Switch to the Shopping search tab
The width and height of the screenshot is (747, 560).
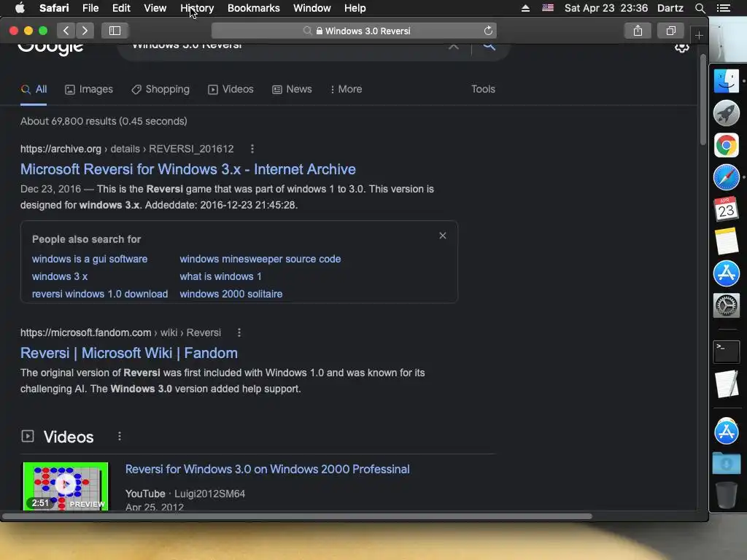[x=160, y=90]
